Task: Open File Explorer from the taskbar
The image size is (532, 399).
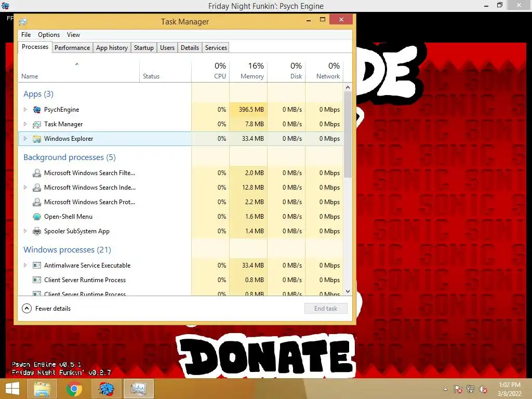Action: click(42, 389)
